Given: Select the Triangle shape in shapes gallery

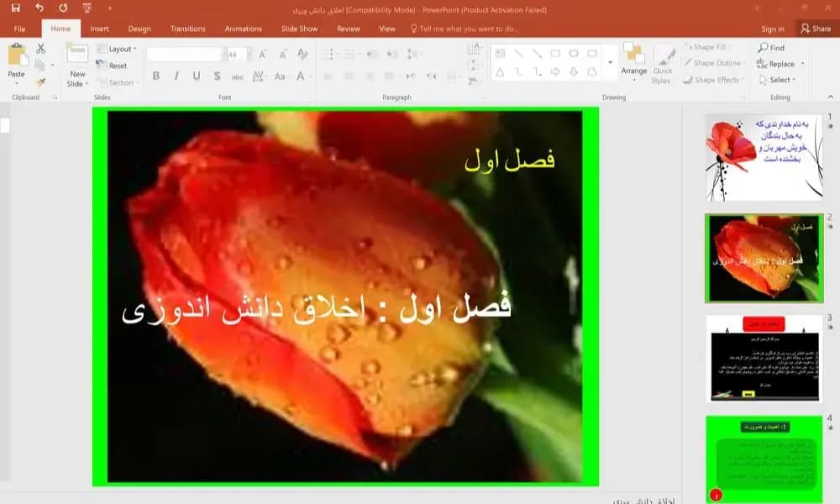Looking at the screenshot, I should coord(500,71).
